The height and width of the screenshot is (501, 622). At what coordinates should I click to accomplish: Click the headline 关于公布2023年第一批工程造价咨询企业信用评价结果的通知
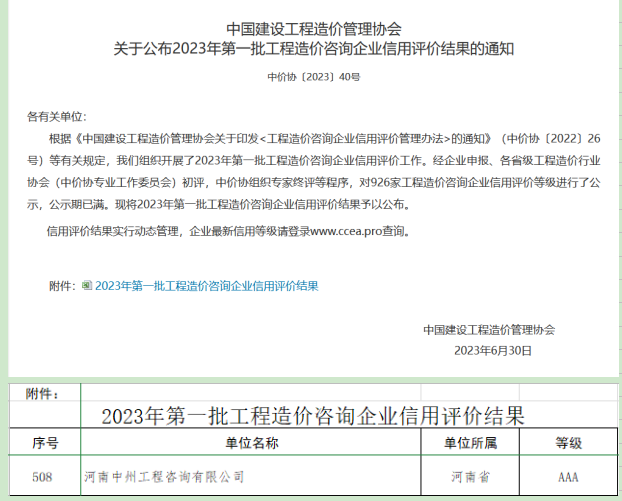click(x=314, y=49)
